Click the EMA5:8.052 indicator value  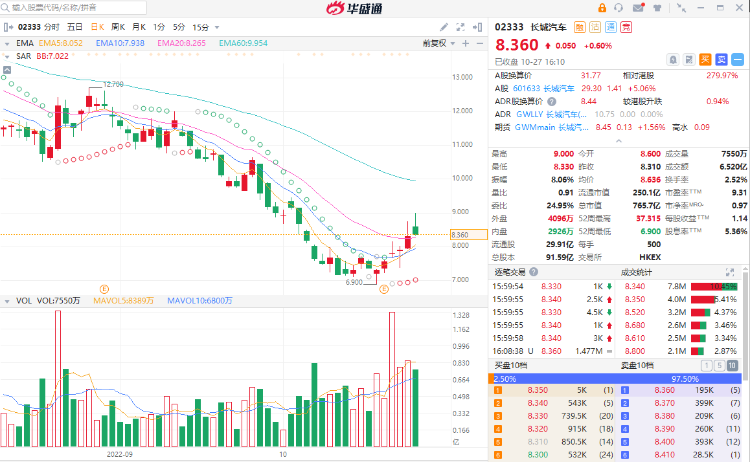[x=61, y=43]
